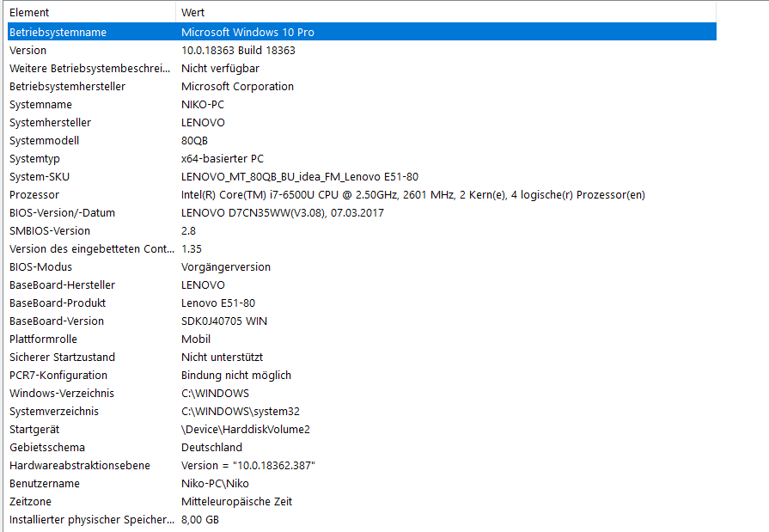Select the BIOS-Version/-Datum row
The width and height of the screenshot is (769, 532).
(362, 212)
